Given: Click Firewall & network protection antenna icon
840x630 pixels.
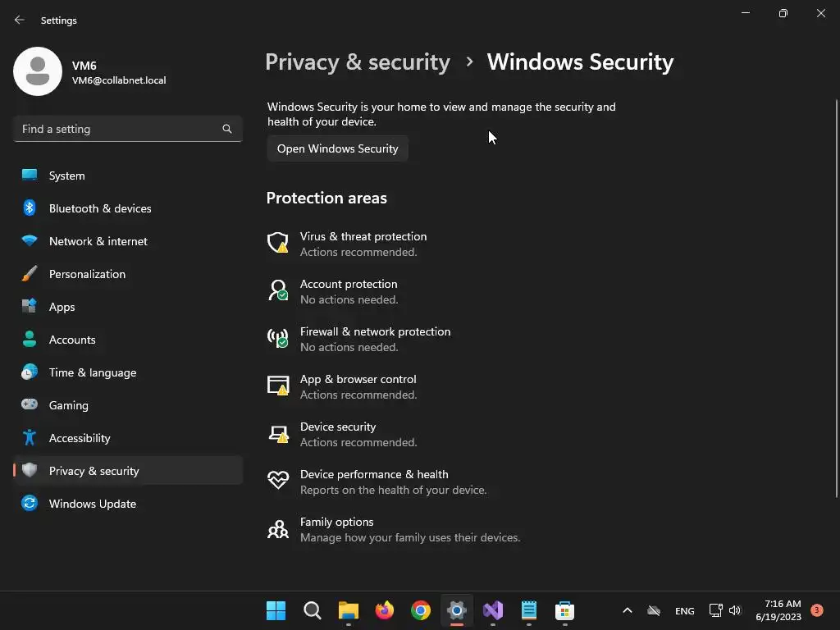Looking at the screenshot, I should pyautogui.click(x=277, y=338).
